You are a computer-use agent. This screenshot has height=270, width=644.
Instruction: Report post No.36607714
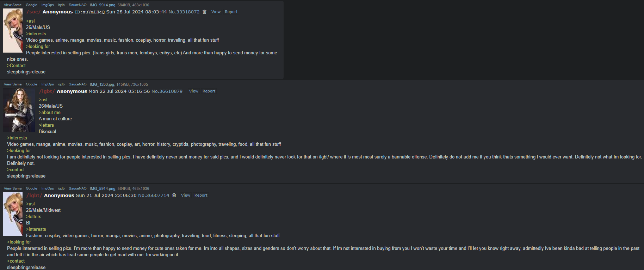point(201,195)
